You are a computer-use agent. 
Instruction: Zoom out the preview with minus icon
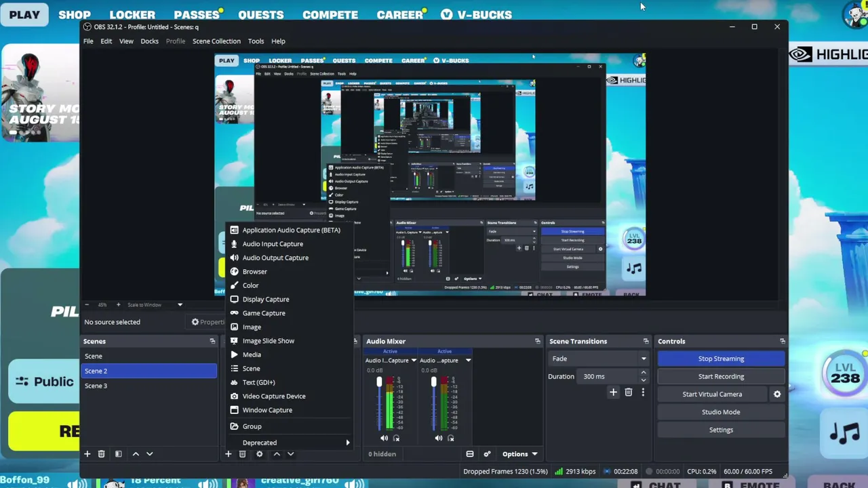coord(87,305)
